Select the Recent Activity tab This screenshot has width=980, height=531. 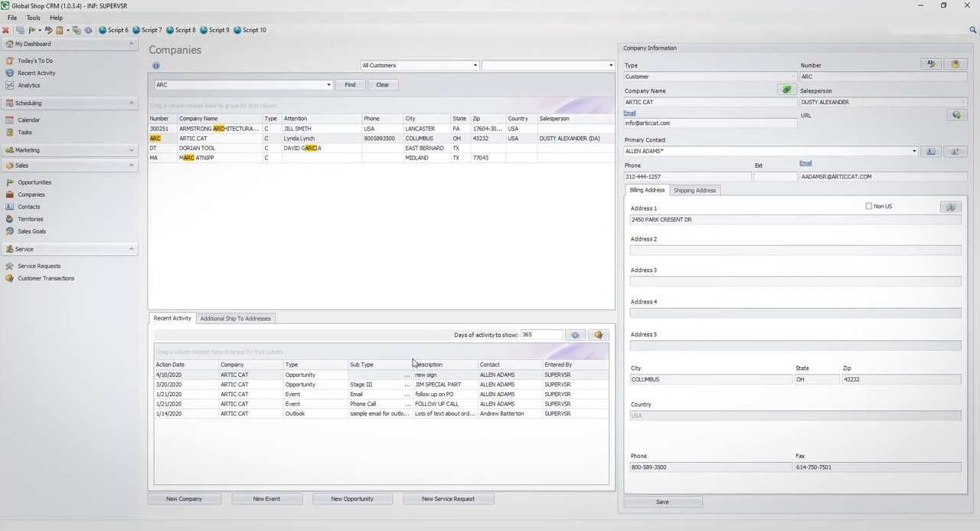(x=172, y=318)
